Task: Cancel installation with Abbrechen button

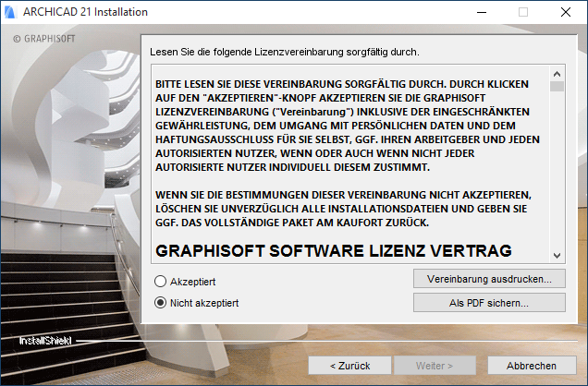Action: click(x=532, y=366)
